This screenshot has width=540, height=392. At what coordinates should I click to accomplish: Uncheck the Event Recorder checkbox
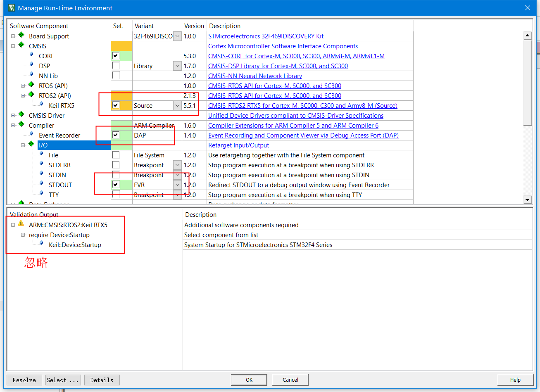point(116,135)
